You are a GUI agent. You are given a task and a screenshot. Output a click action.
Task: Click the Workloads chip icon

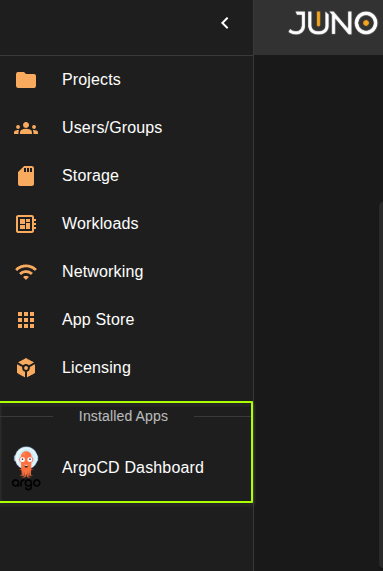26,224
